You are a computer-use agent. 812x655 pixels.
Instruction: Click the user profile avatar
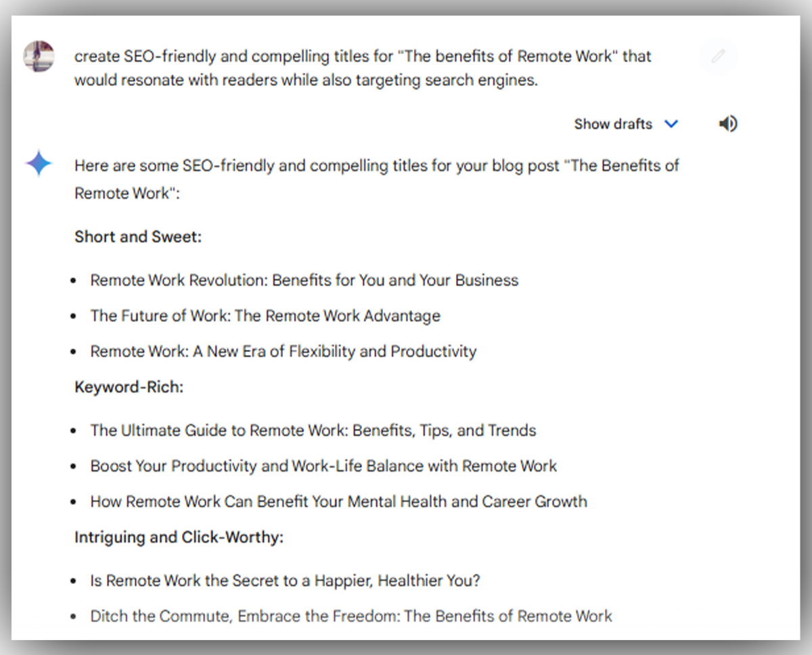coord(39,56)
